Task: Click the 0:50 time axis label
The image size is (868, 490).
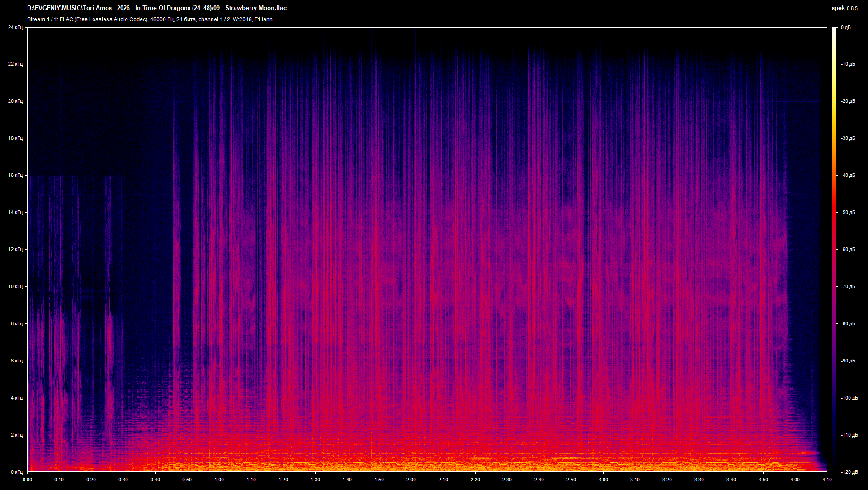Action: tap(187, 480)
